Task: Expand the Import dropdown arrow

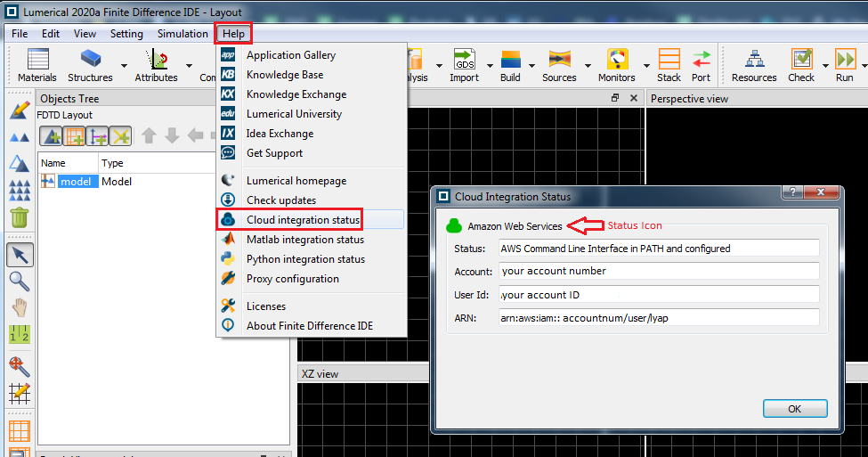Action: (x=490, y=65)
